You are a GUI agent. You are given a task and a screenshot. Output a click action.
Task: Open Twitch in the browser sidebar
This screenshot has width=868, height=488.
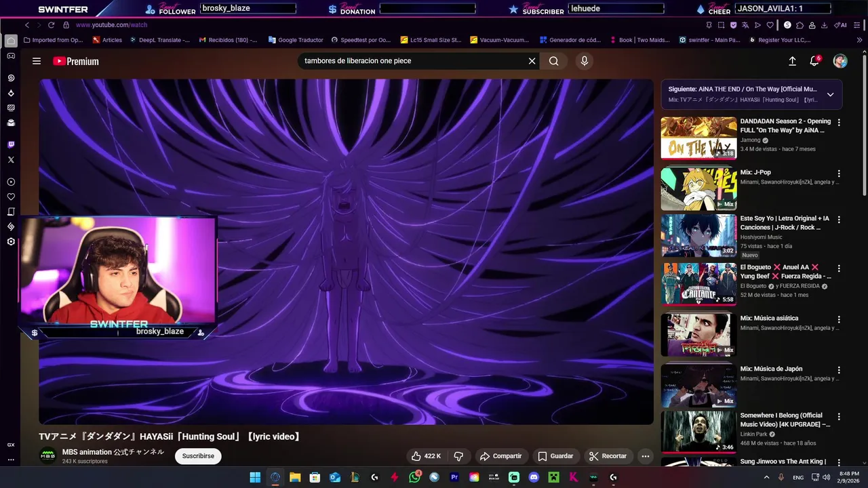(11, 145)
